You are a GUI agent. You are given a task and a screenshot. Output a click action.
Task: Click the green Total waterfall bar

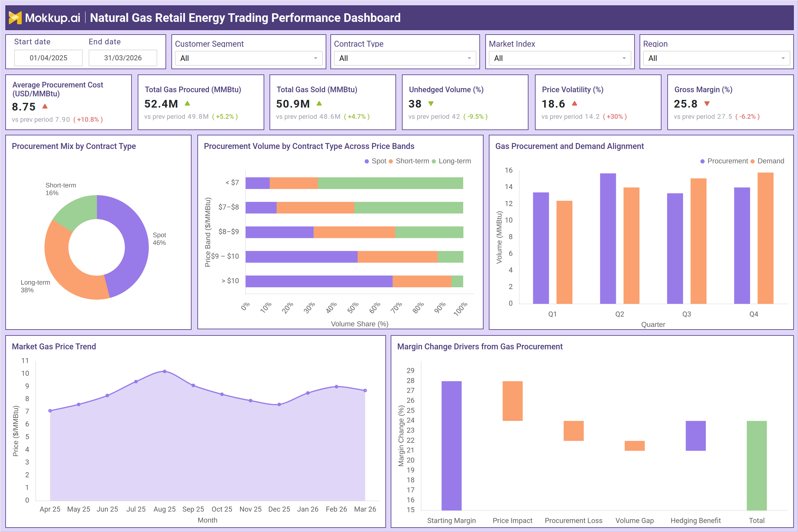pos(757,465)
